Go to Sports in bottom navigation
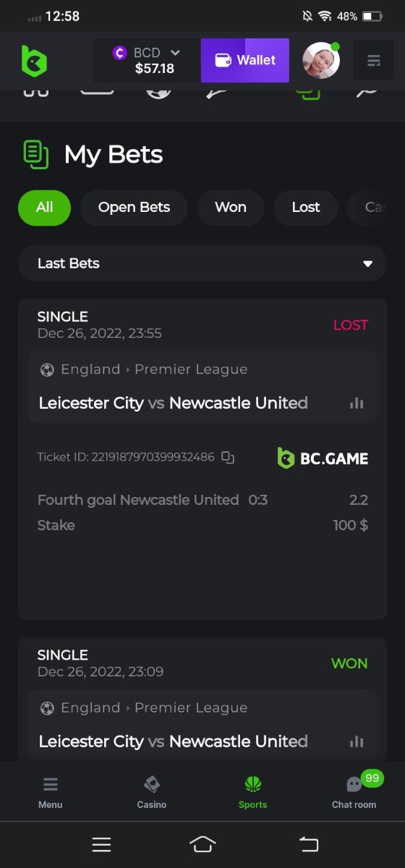This screenshot has width=405, height=868. click(252, 792)
